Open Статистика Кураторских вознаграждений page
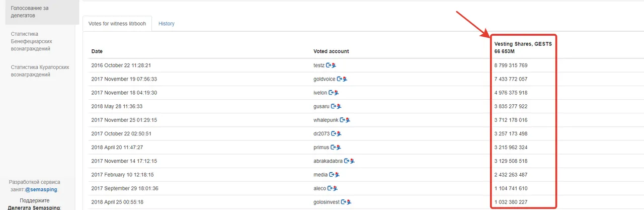This screenshot has width=644, height=210. [39, 71]
